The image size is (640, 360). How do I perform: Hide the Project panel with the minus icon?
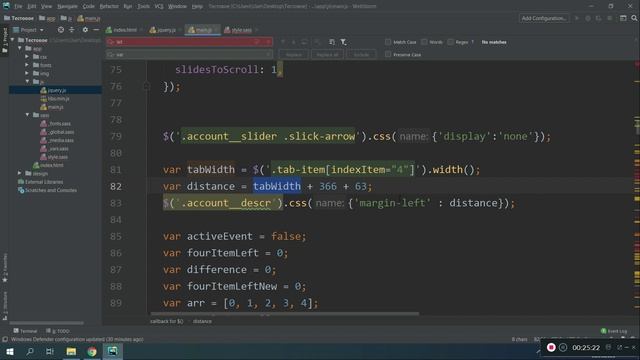click(x=96, y=30)
